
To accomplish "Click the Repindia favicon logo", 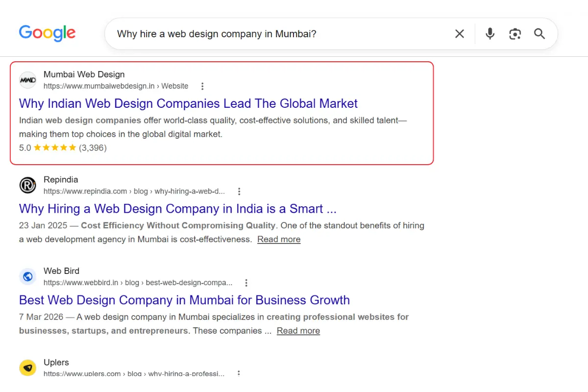I will tap(28, 185).
